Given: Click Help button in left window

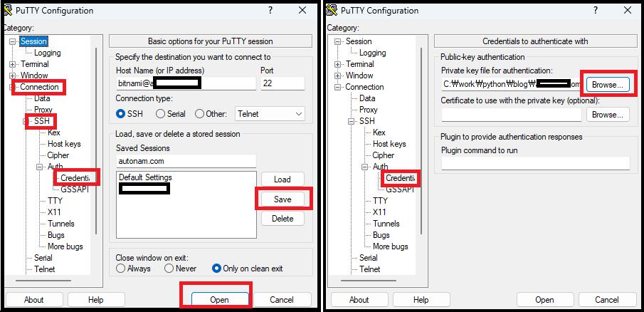Looking at the screenshot, I should 95,300.
